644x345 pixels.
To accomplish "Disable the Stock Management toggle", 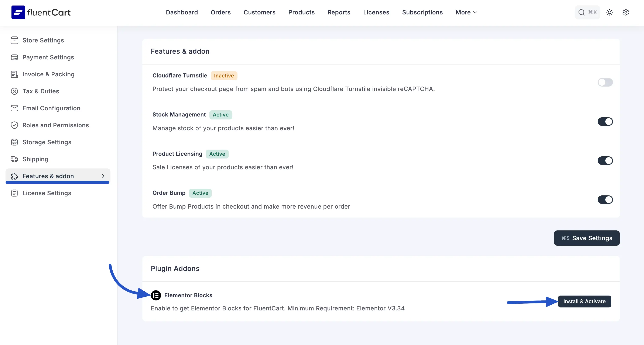I will pos(605,122).
